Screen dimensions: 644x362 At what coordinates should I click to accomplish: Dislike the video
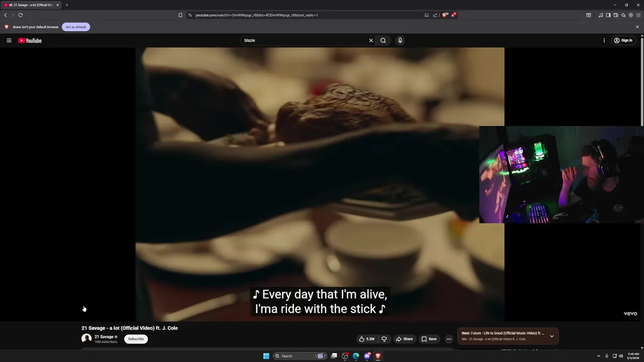click(x=384, y=339)
